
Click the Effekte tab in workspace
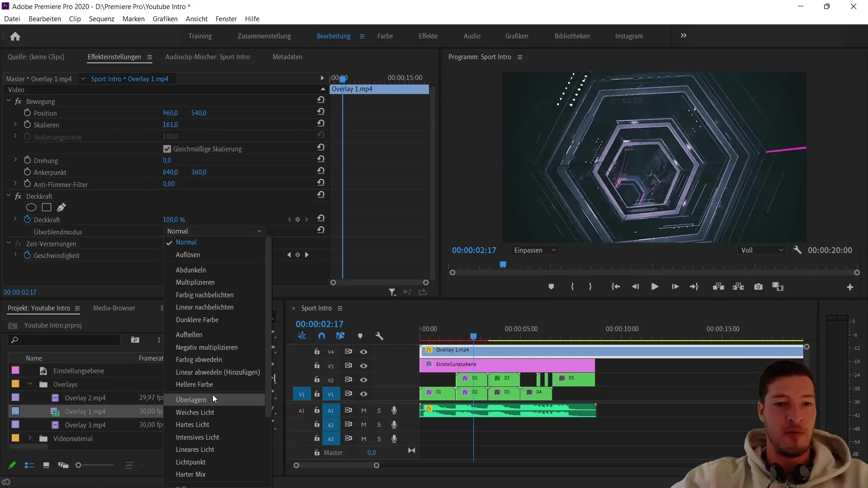(x=428, y=36)
